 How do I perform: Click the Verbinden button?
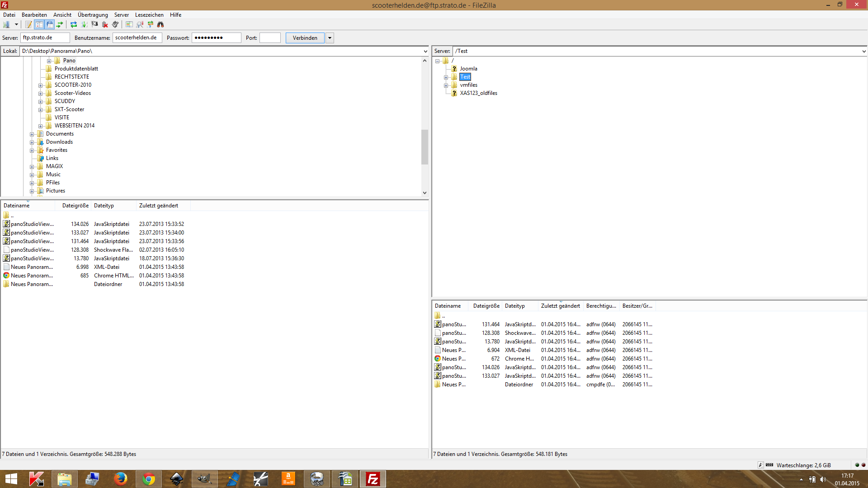(x=305, y=38)
